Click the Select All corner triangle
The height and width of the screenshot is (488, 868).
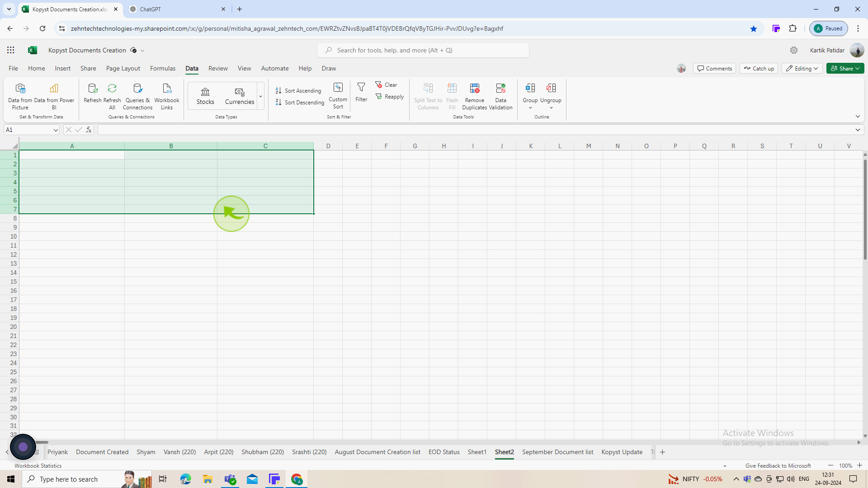(15, 146)
